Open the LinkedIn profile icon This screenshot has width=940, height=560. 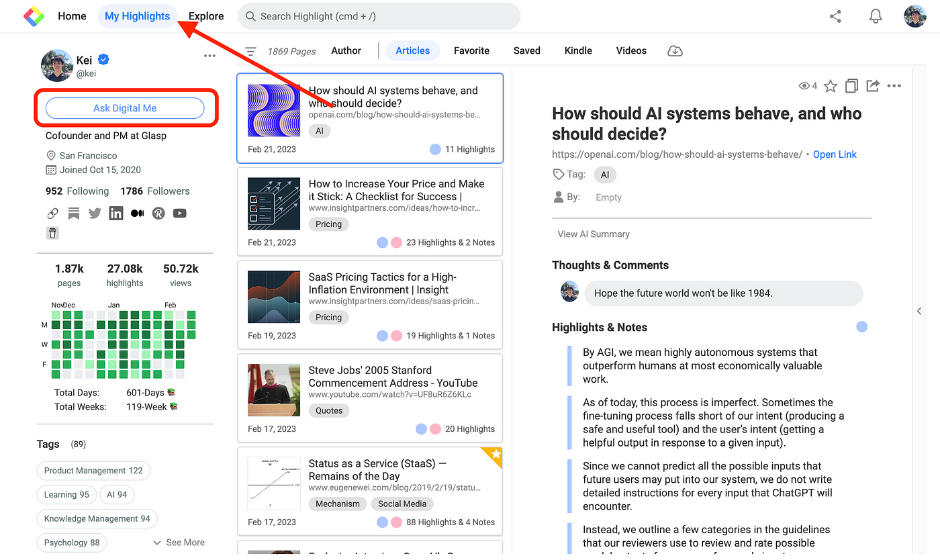click(116, 214)
